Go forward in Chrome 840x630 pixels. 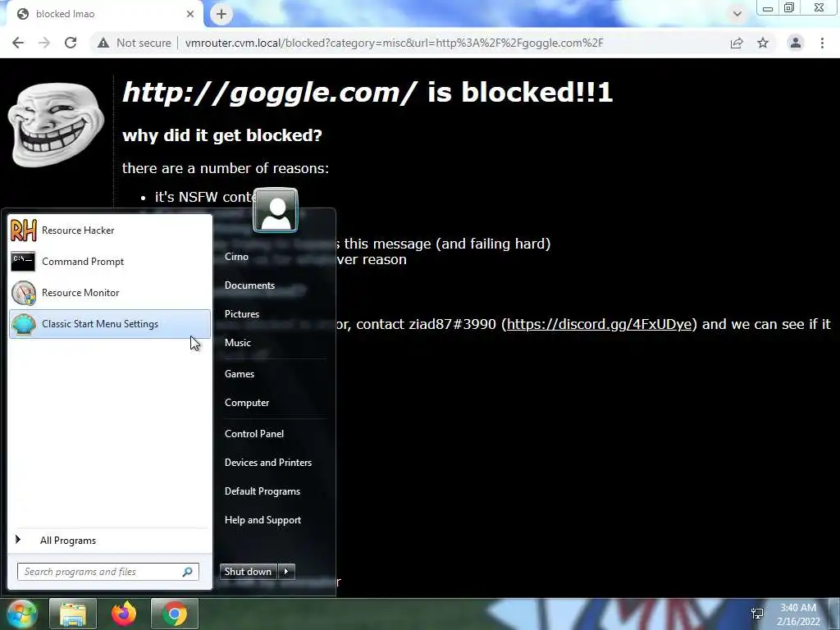coord(44,43)
